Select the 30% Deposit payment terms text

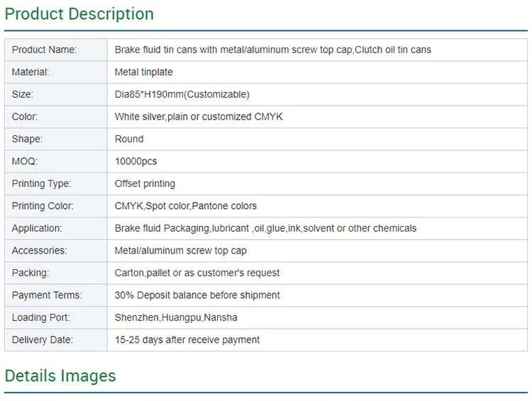pos(197,295)
